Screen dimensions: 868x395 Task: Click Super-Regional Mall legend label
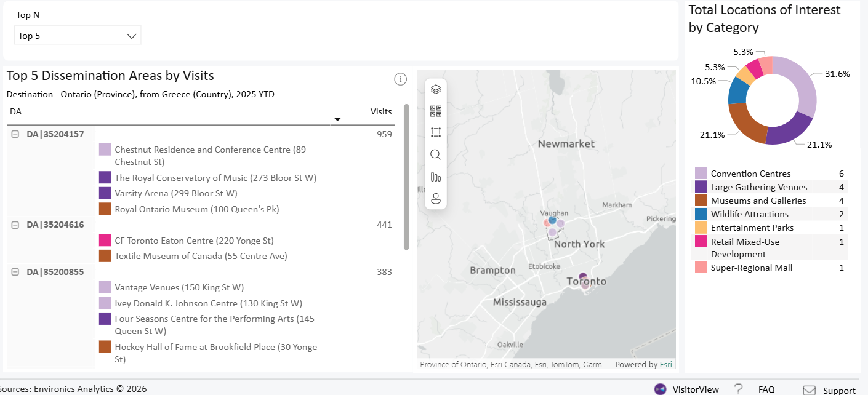(x=751, y=268)
